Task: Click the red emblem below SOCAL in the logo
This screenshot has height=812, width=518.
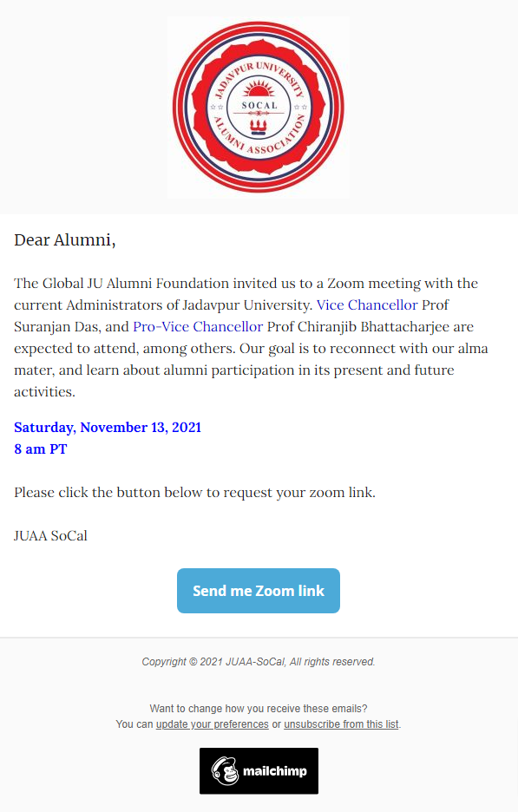Action: (259, 127)
